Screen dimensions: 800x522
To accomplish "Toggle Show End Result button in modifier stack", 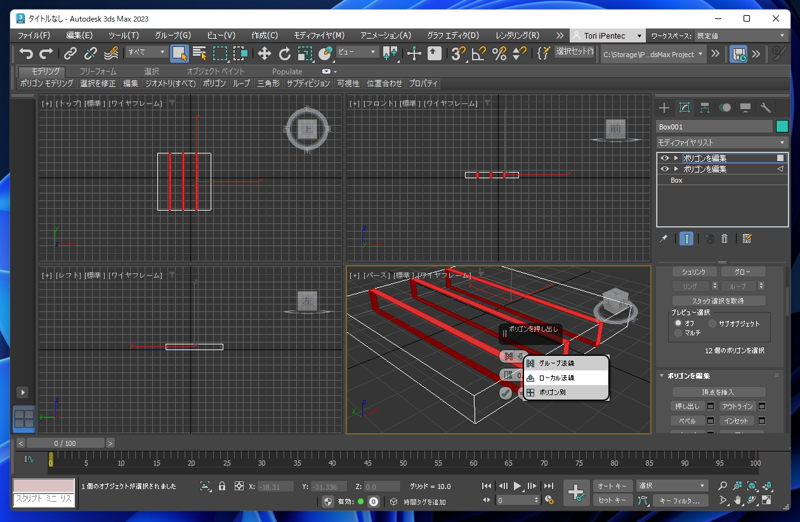I will (x=686, y=238).
